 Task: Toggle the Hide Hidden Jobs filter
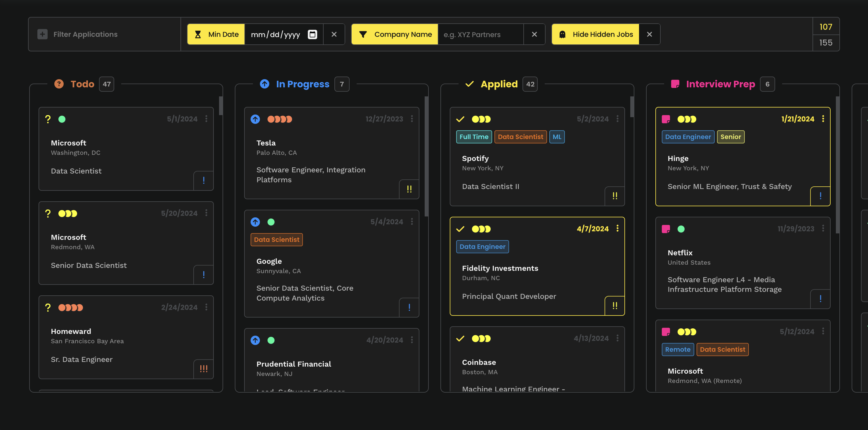click(x=596, y=34)
